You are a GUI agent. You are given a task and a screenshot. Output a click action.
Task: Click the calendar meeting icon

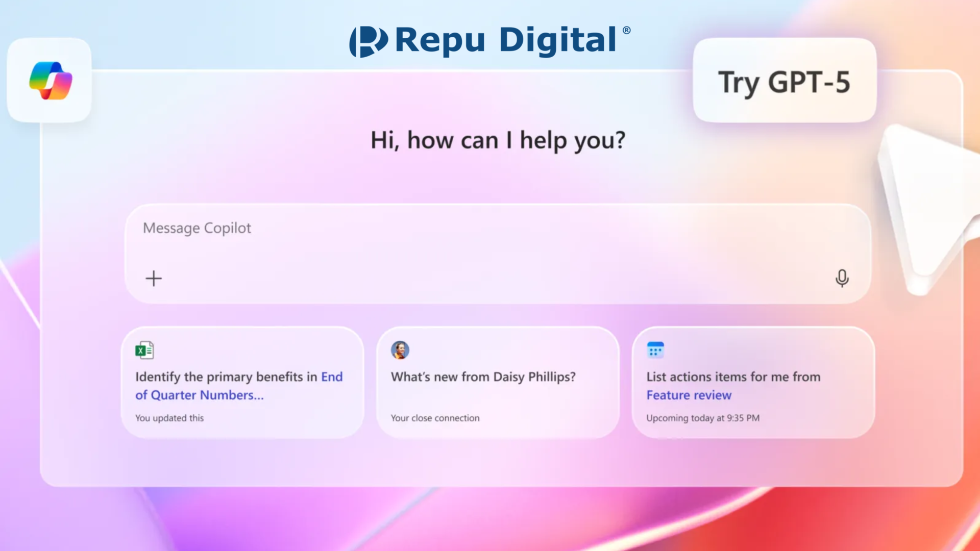[655, 350]
